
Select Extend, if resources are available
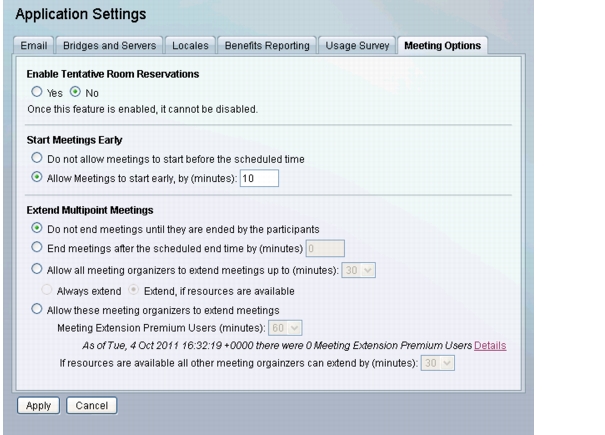(134, 290)
